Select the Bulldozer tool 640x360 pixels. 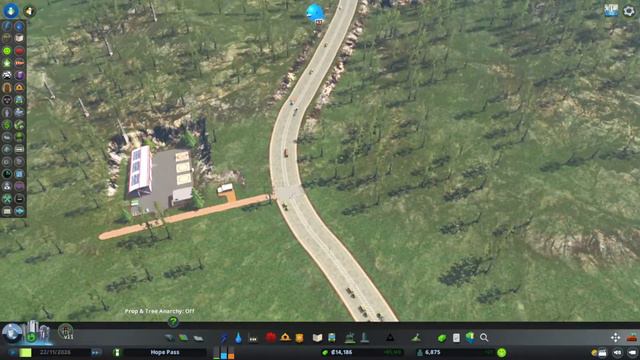coord(632,338)
